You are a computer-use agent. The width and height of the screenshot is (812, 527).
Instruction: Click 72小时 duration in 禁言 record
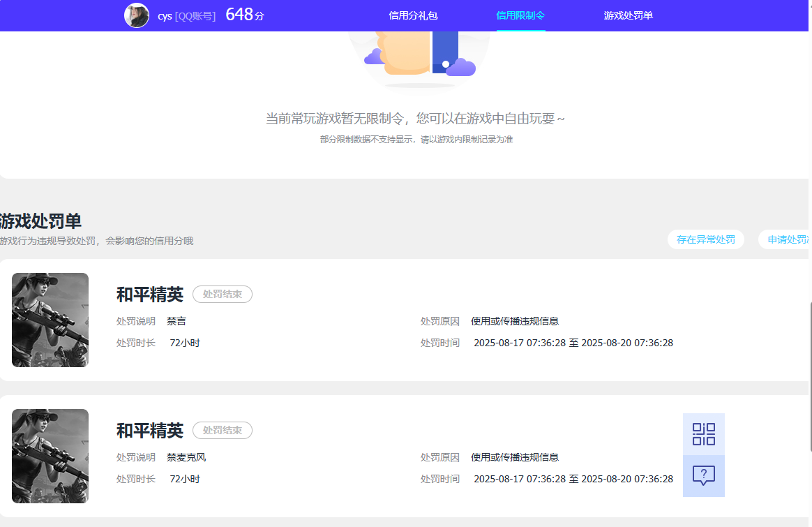(x=185, y=343)
